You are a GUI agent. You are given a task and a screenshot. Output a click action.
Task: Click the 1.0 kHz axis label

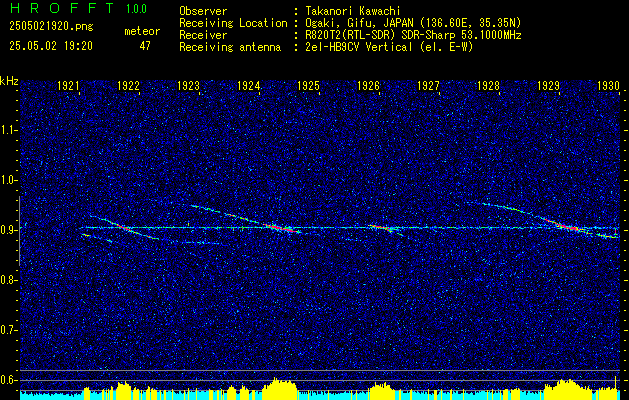pyautogui.click(x=8, y=181)
